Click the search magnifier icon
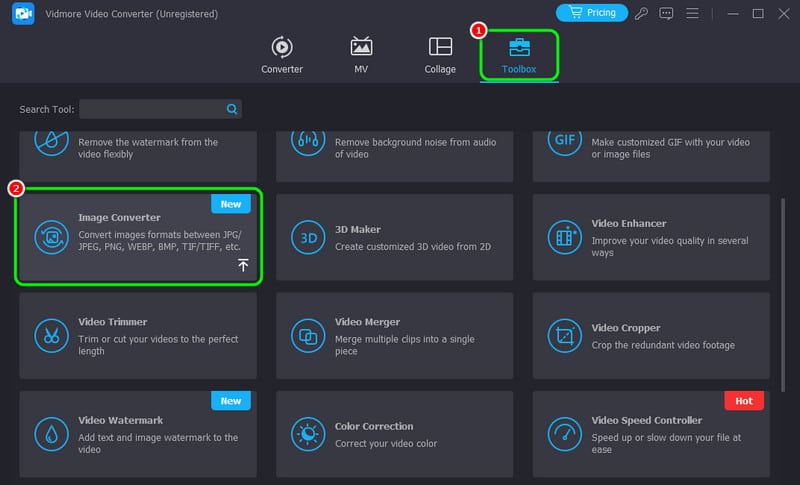Image resolution: width=800 pixels, height=485 pixels. (x=232, y=109)
